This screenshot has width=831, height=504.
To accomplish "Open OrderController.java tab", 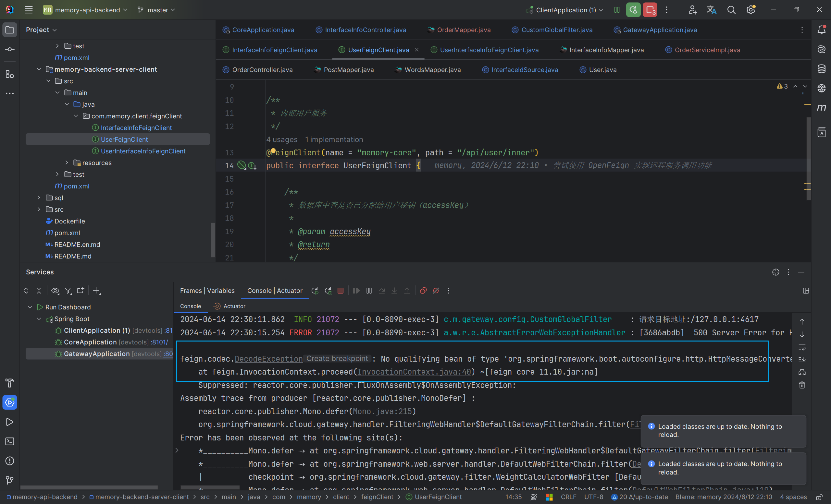I will tap(258, 70).
